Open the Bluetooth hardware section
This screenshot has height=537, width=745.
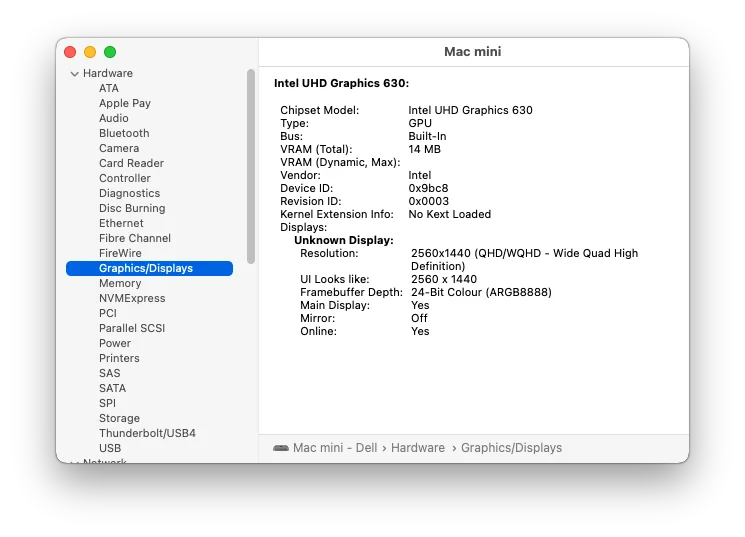124,133
